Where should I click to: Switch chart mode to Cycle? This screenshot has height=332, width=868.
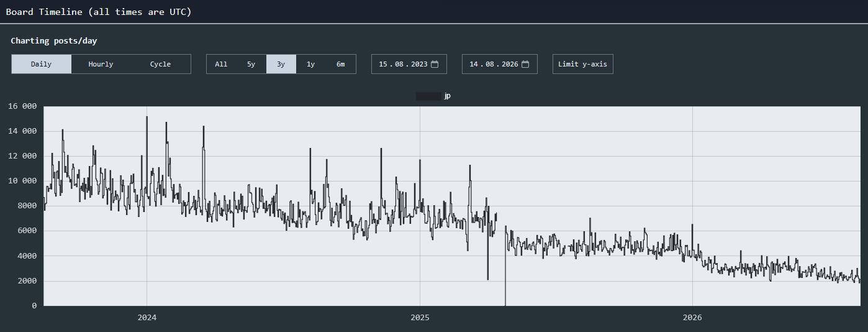(x=160, y=64)
